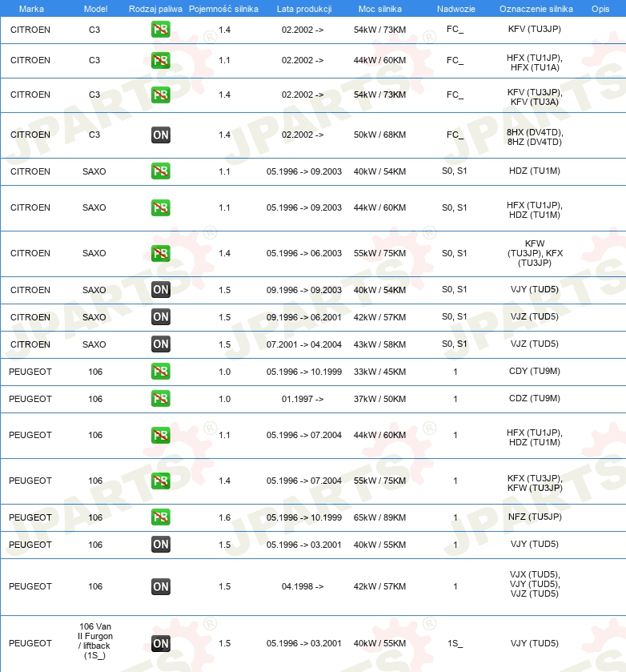Click diesel ON icon in 106 Van II Furgon row
The width and height of the screenshot is (626, 672).
161,643
